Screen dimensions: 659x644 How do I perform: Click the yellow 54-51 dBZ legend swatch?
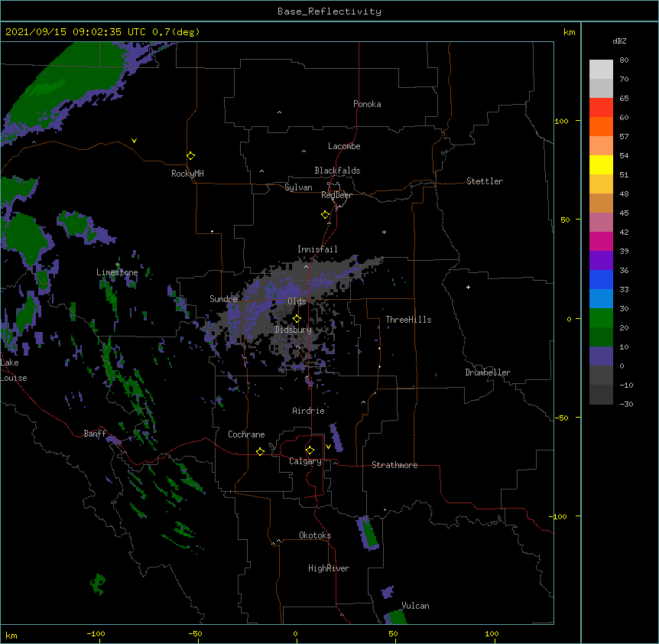click(x=601, y=164)
